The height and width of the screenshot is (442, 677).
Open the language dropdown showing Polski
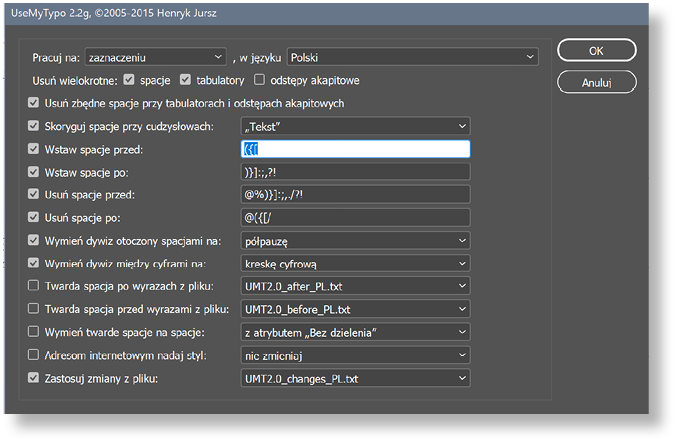tap(412, 57)
